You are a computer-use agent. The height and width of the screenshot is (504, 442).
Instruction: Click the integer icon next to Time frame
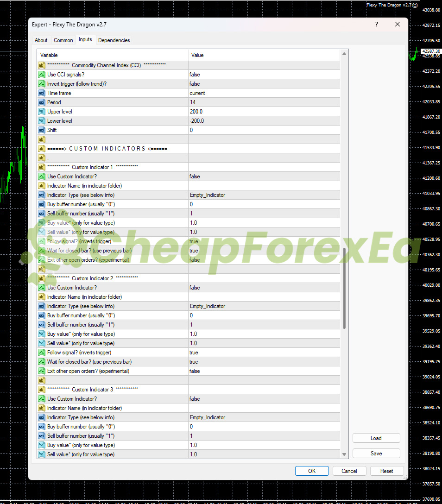pos(42,93)
